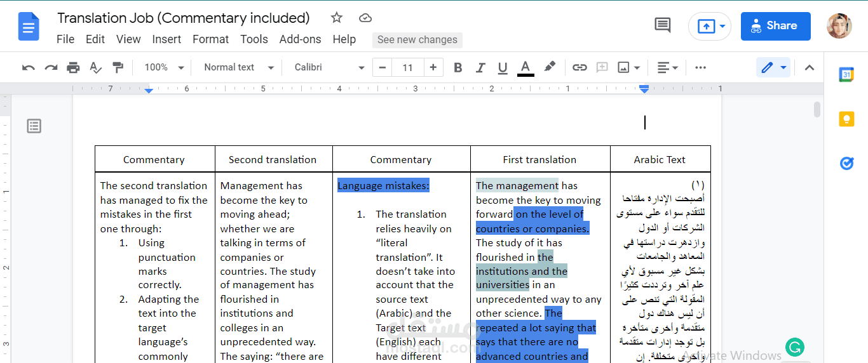Open the present dropdown arrow
The height and width of the screenshot is (363, 868).
click(723, 26)
